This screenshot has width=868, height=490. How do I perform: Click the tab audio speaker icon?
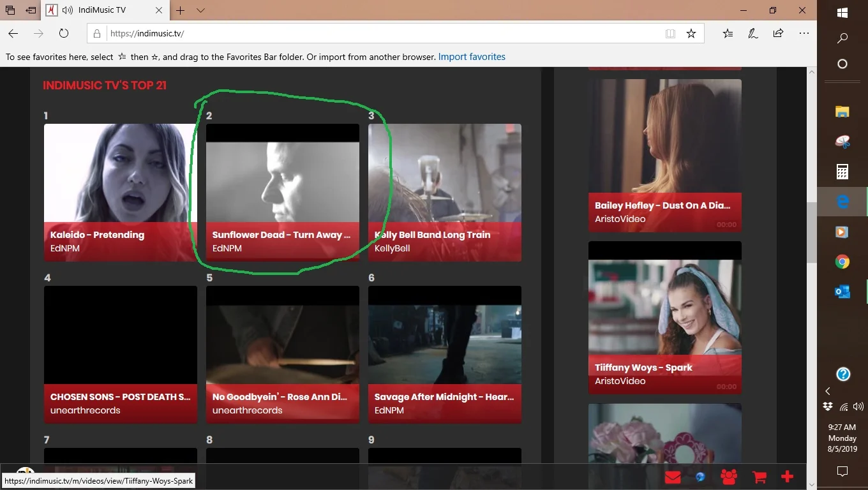(x=68, y=10)
